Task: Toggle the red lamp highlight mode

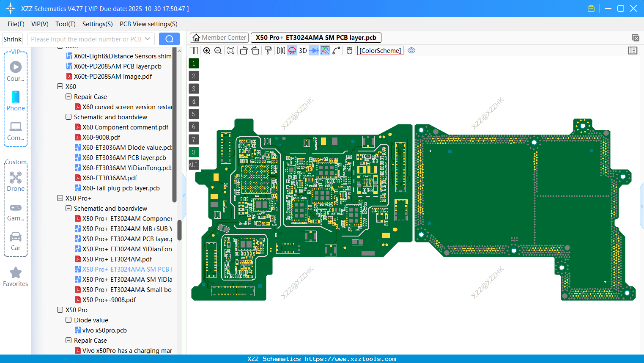Action: [292, 50]
